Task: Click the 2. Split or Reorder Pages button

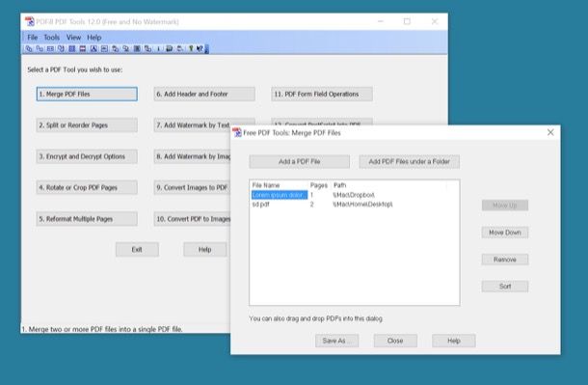Action: 87,125
